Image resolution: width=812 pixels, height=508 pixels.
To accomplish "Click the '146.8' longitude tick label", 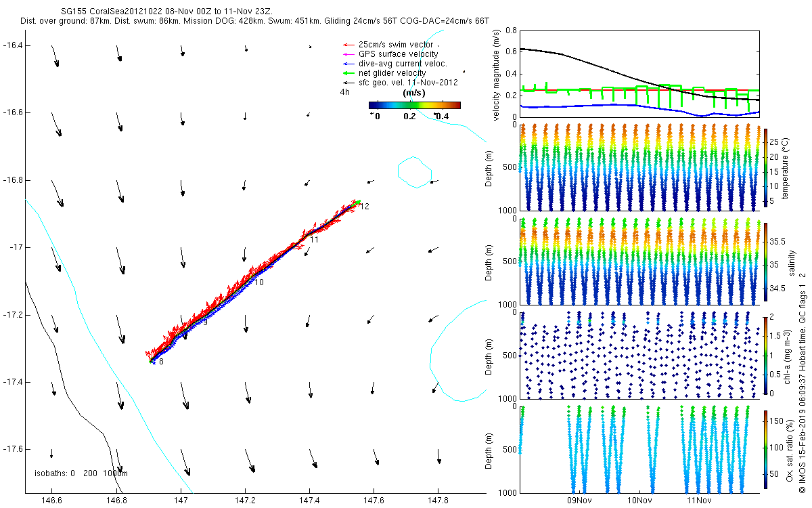I will click(x=116, y=501).
